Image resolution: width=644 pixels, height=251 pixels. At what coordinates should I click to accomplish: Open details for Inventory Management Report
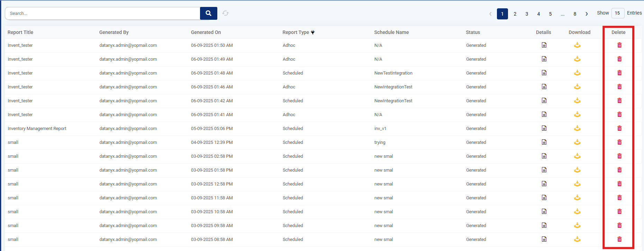tap(544, 128)
